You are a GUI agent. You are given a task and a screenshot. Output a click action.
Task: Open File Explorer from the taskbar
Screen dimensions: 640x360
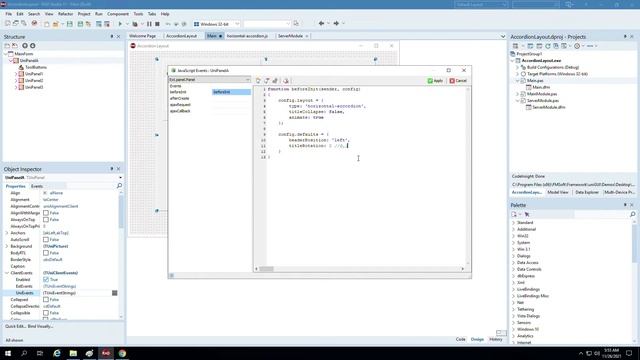coord(73,353)
